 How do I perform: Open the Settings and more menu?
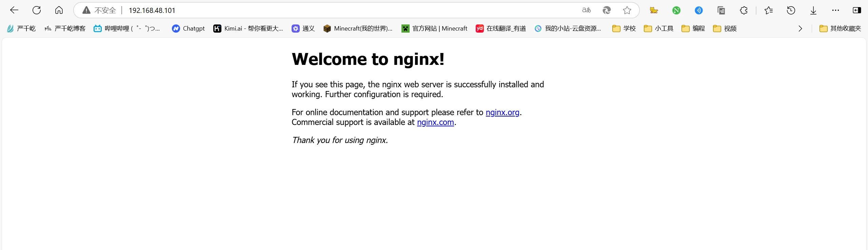835,11
